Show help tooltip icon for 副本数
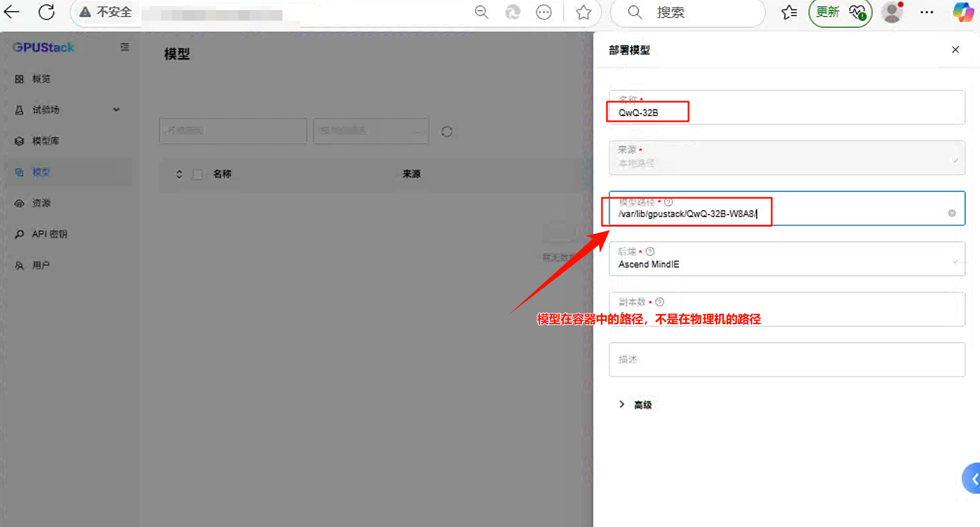Screen dimensions: 980x527 pyautogui.click(x=659, y=302)
